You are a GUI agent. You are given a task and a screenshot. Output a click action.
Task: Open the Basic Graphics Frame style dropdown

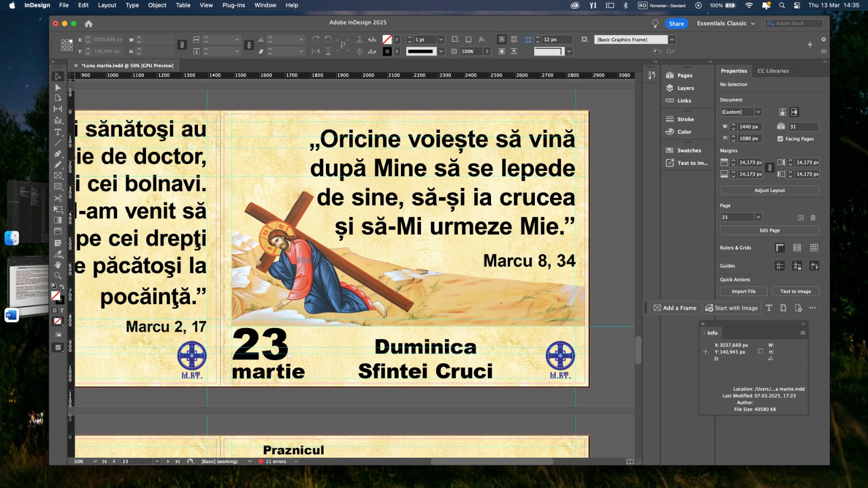point(672,40)
